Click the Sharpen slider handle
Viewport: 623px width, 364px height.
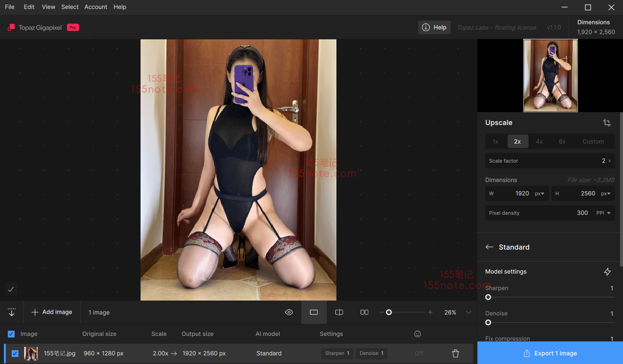[x=488, y=297]
